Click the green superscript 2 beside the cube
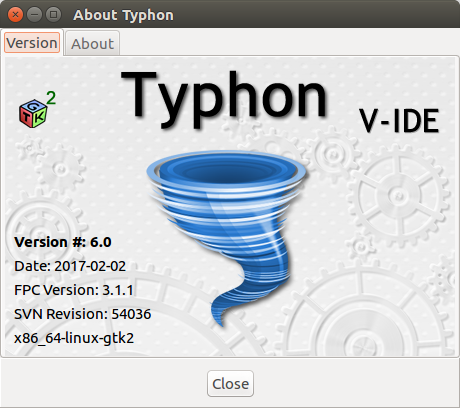Viewport: 460px width, 408px height. pyautogui.click(x=51, y=98)
